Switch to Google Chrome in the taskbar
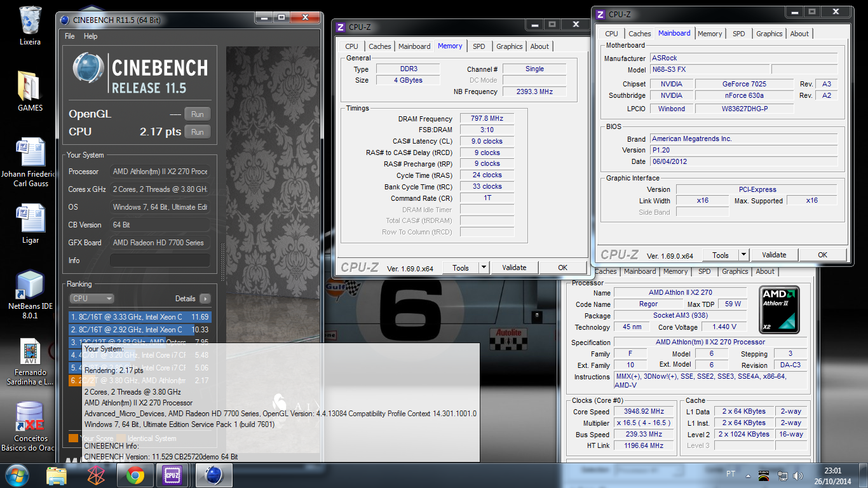Viewport: 868px width, 488px height. [135, 475]
